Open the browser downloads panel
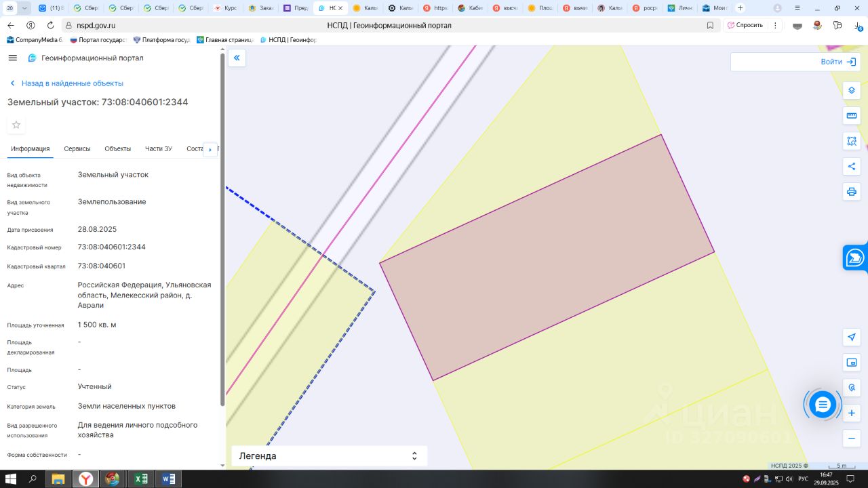Viewport: 868px width, 488px height. (859, 25)
